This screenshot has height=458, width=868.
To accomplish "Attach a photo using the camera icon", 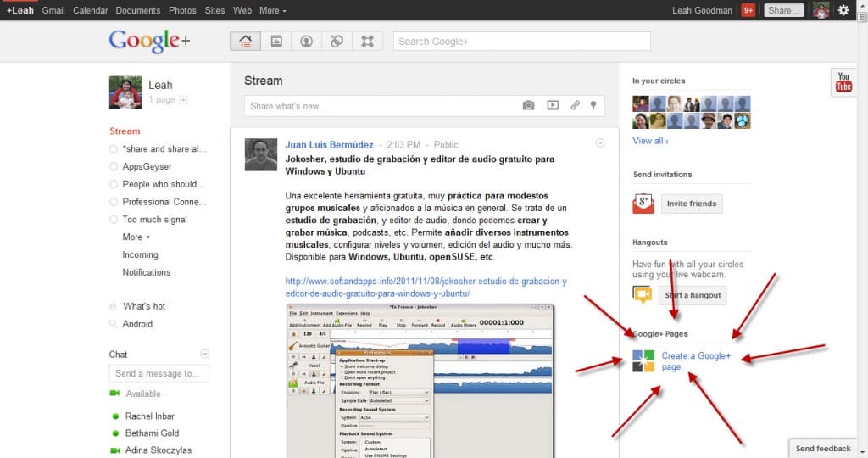I will (x=529, y=105).
